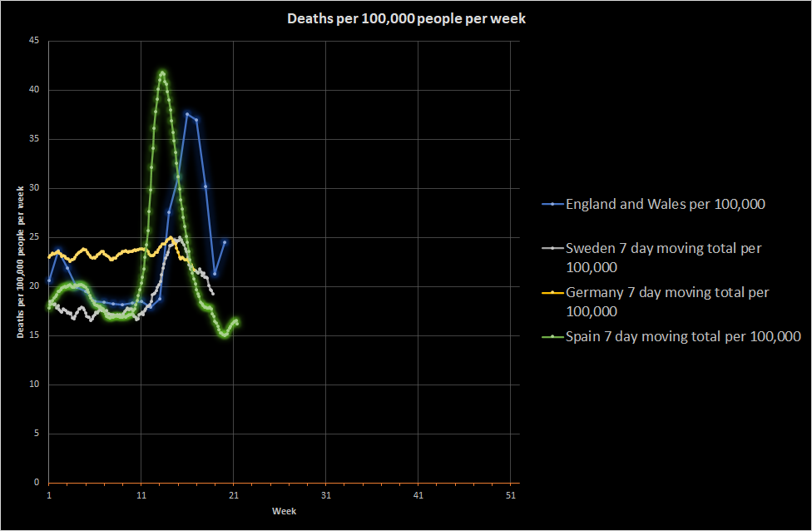The width and height of the screenshot is (812, 531).
Task: Click the y-axis label 15
Action: pos(34,335)
